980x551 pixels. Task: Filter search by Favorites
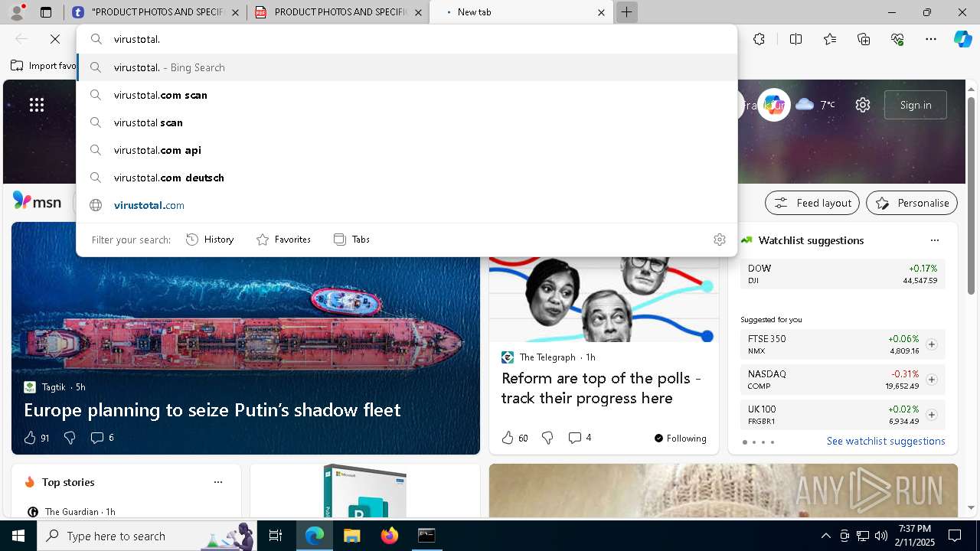point(283,240)
